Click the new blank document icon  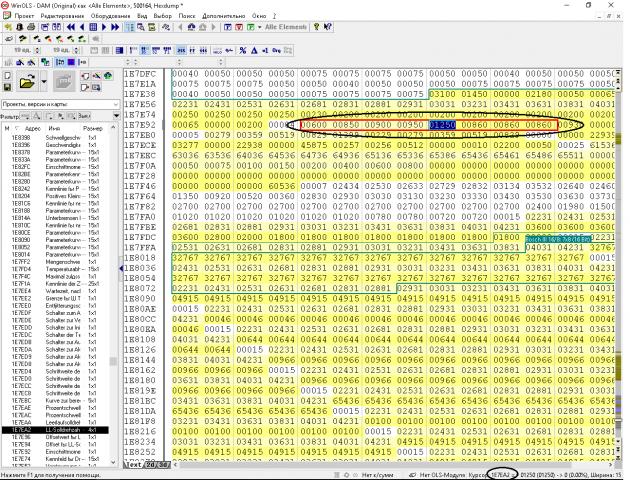[x=7, y=76]
